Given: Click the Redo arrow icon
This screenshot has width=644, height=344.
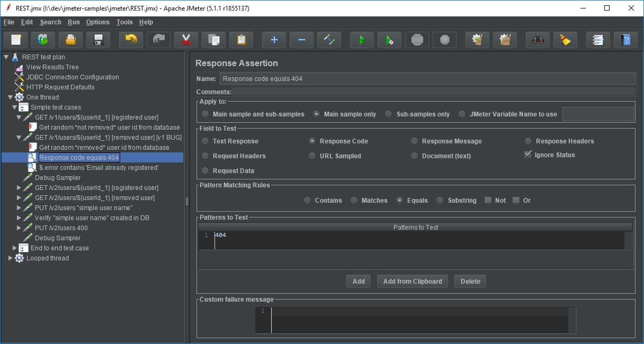Looking at the screenshot, I should click(159, 40).
